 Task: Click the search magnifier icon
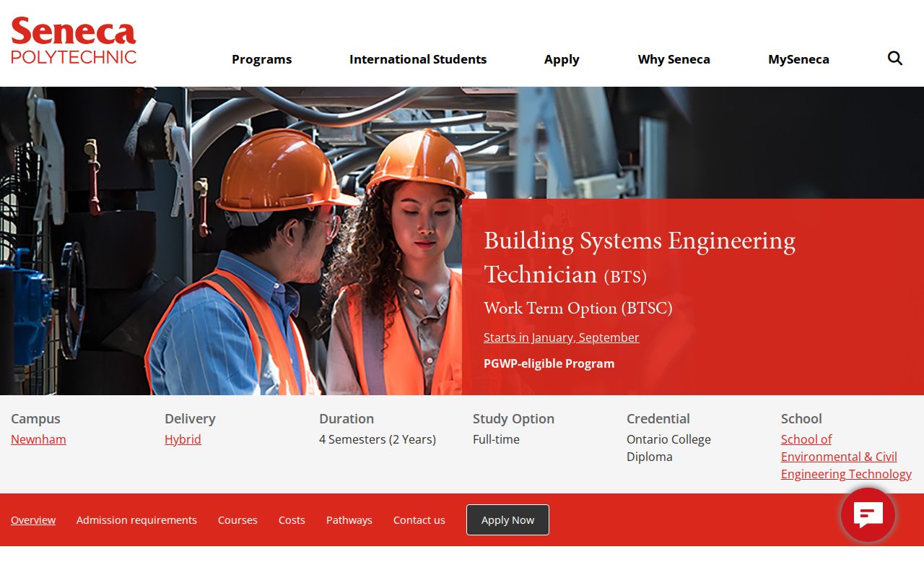coord(895,59)
